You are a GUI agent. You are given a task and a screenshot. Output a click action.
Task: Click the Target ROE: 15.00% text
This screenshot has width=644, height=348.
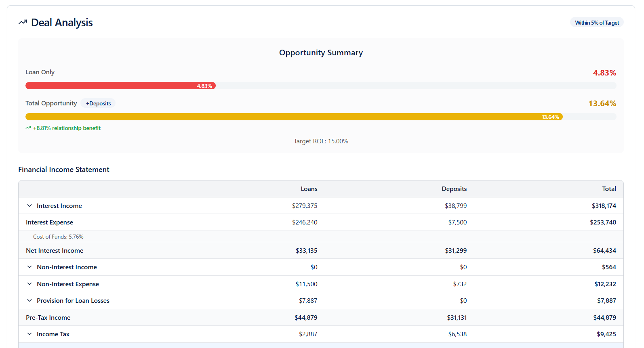pyautogui.click(x=321, y=141)
